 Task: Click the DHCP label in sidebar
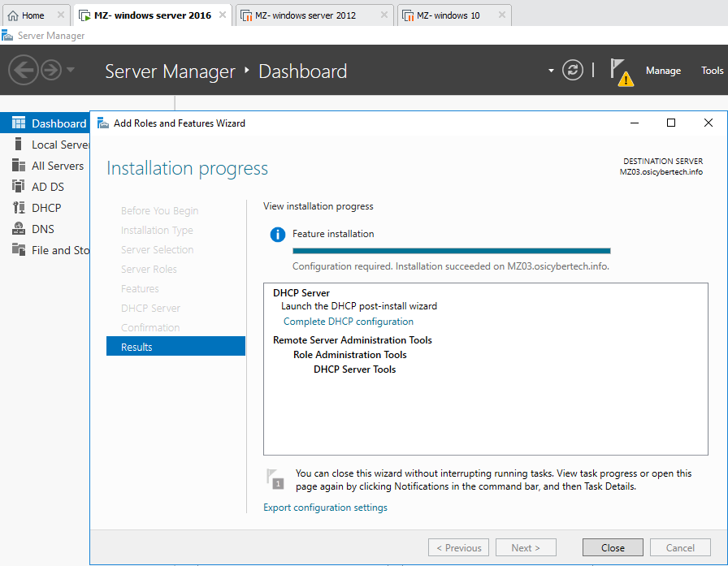(x=46, y=208)
